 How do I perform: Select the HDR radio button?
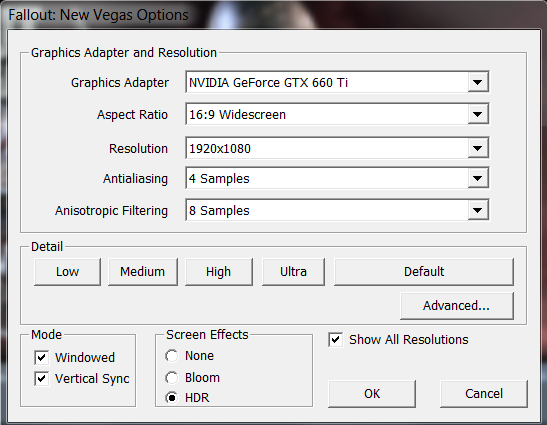pos(172,398)
